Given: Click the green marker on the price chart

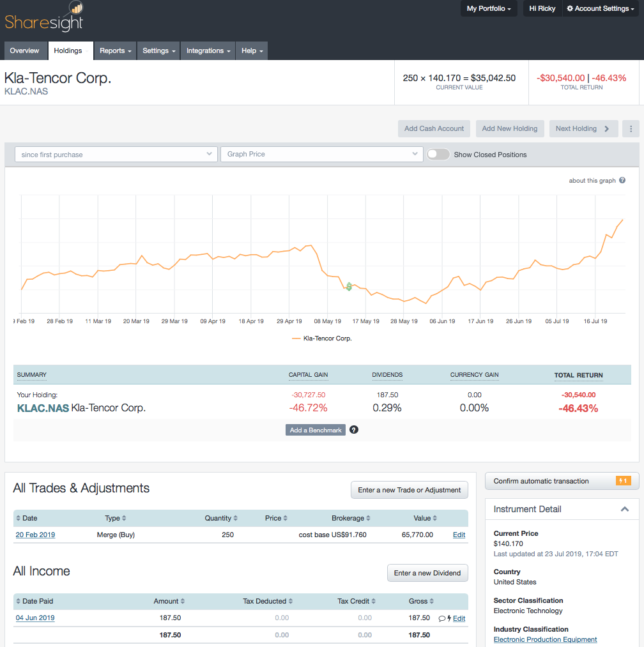Looking at the screenshot, I should [349, 287].
